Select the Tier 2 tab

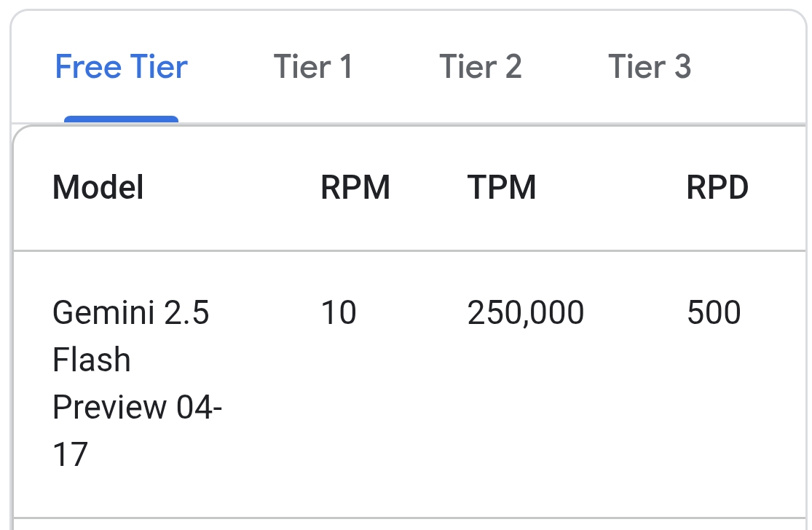[x=481, y=67]
